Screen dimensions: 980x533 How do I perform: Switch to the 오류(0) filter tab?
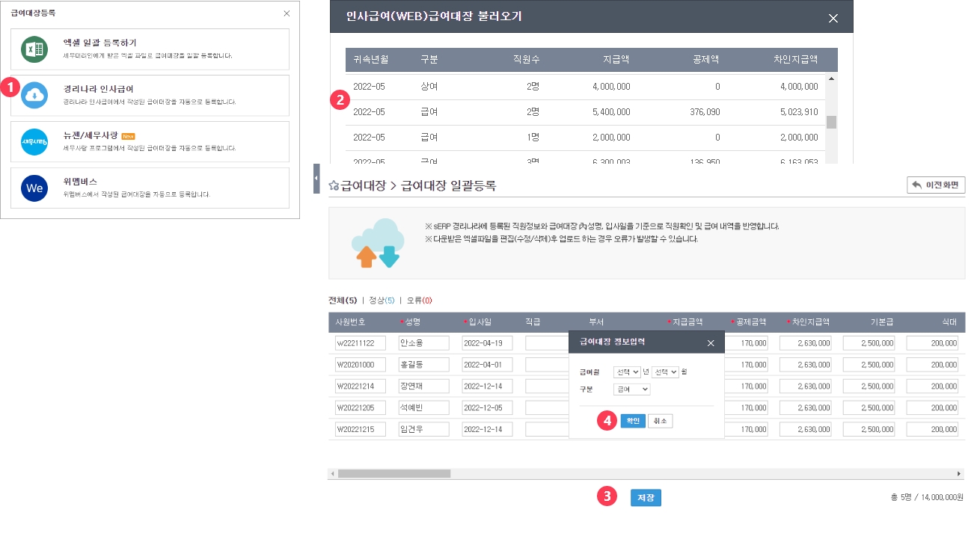point(419,301)
